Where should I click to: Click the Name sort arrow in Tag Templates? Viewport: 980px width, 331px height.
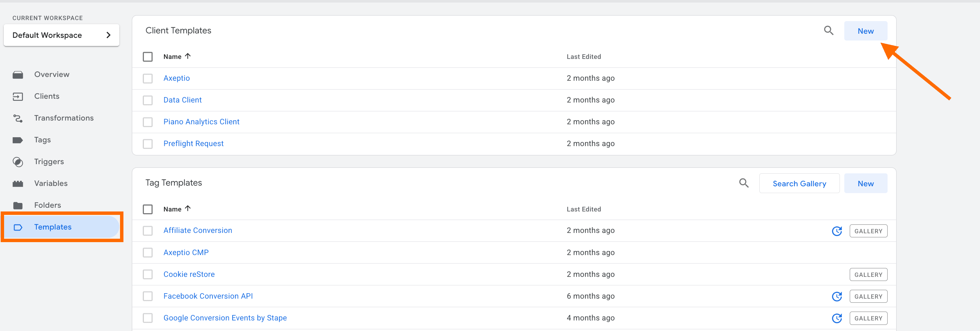(188, 209)
